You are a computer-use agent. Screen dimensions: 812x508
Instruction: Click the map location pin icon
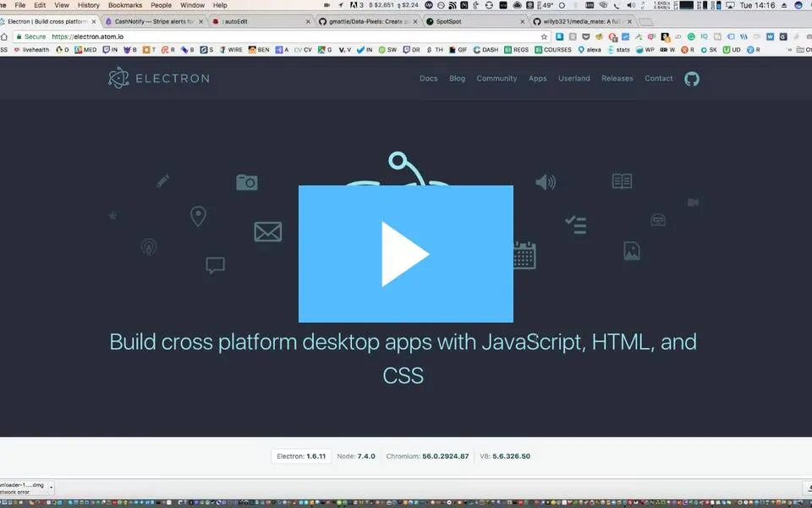[198, 216]
